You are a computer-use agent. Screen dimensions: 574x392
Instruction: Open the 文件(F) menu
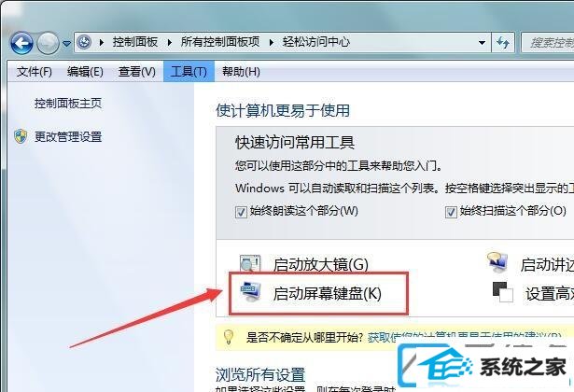pyautogui.click(x=34, y=72)
